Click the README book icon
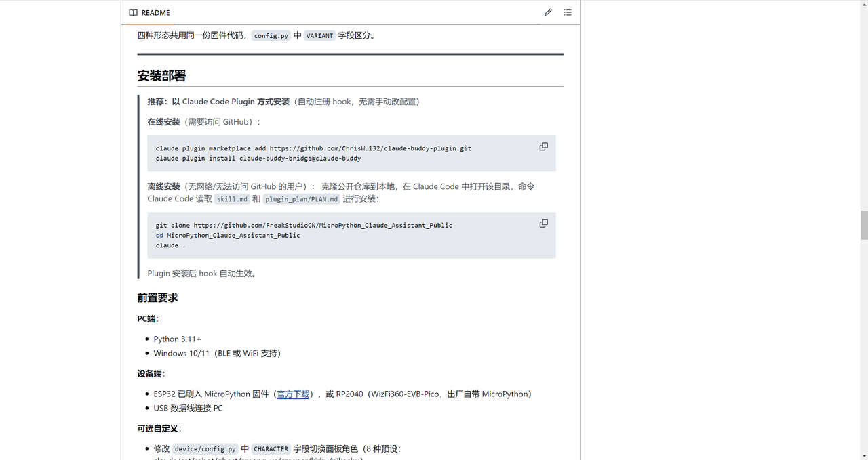 click(134, 12)
